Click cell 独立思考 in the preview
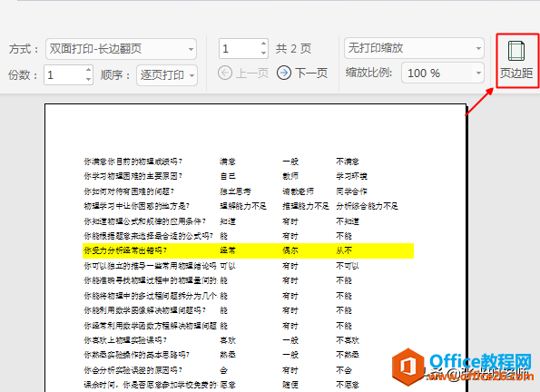 [x=236, y=191]
